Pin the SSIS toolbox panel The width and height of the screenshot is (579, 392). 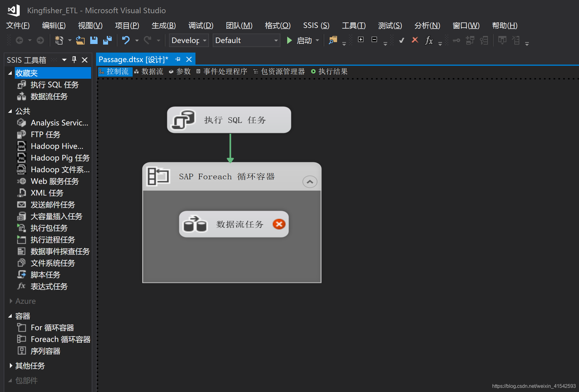pos(74,60)
